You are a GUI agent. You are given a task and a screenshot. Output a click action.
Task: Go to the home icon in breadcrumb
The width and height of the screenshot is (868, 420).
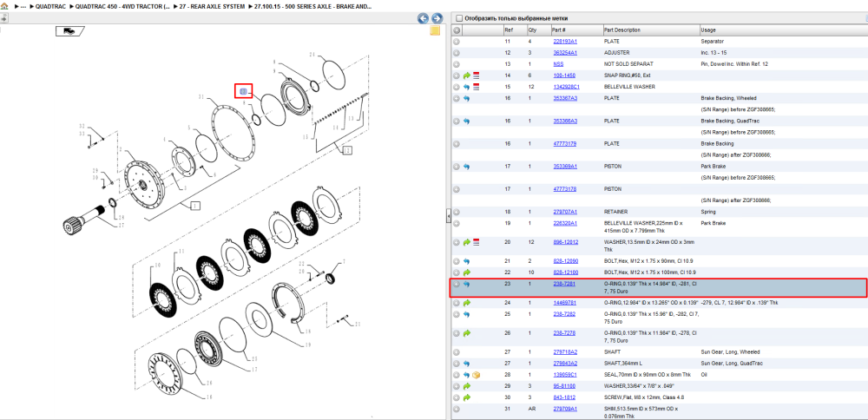pos(4,6)
